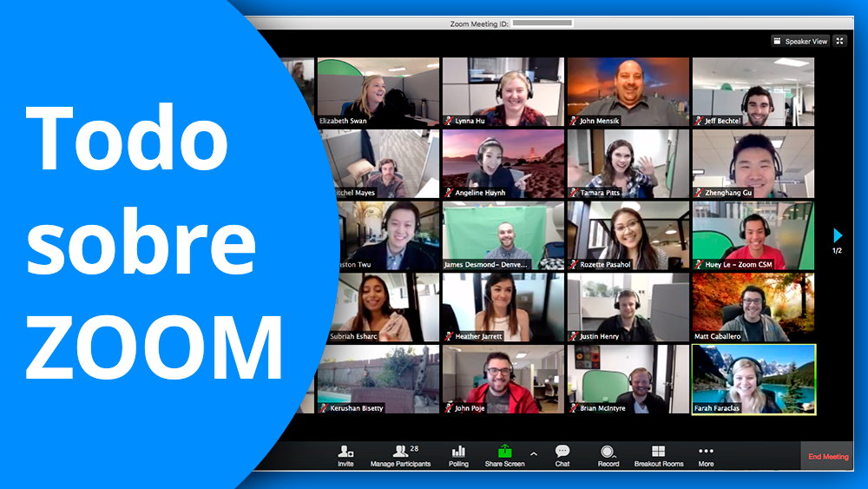This screenshot has height=489, width=868.
Task: Open the Polling tool
Action: pos(458,456)
